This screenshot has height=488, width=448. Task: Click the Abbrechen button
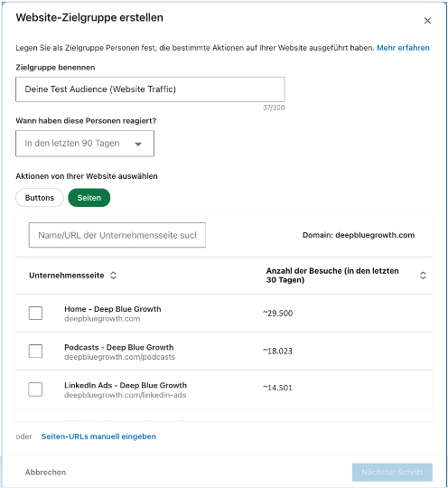(45, 473)
